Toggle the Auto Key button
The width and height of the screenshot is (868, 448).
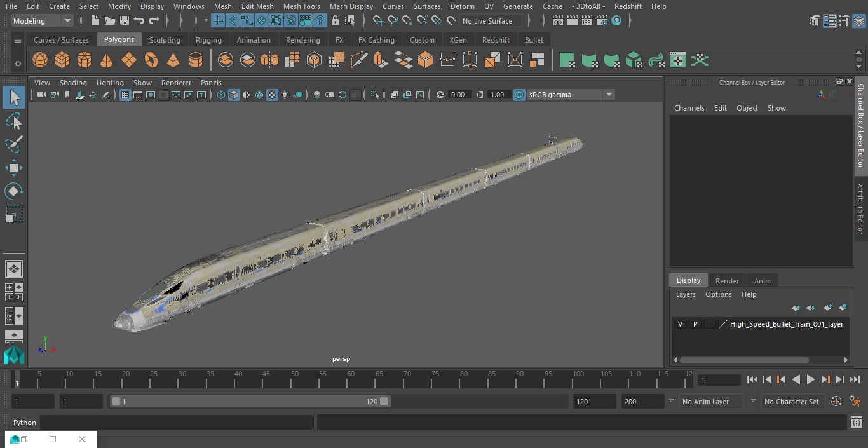(836, 402)
